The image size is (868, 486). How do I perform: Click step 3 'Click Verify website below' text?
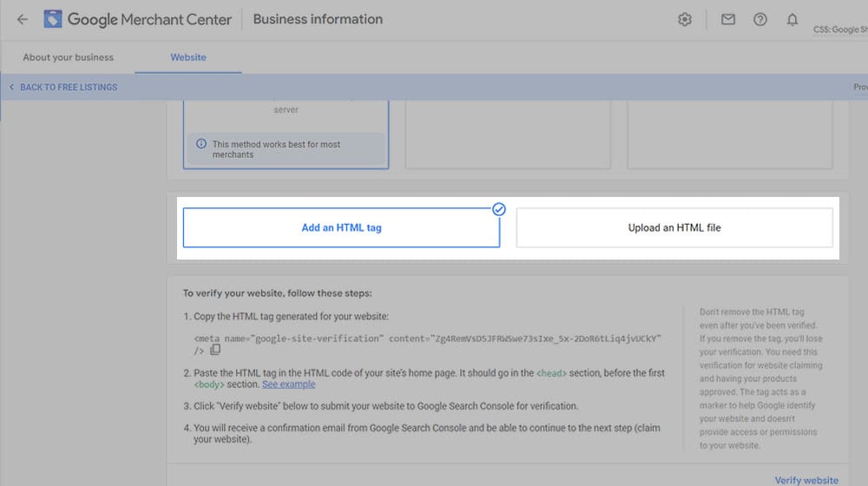[x=386, y=406]
